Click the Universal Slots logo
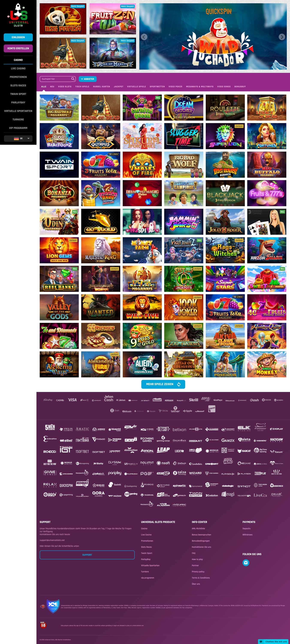 (x=18, y=15)
